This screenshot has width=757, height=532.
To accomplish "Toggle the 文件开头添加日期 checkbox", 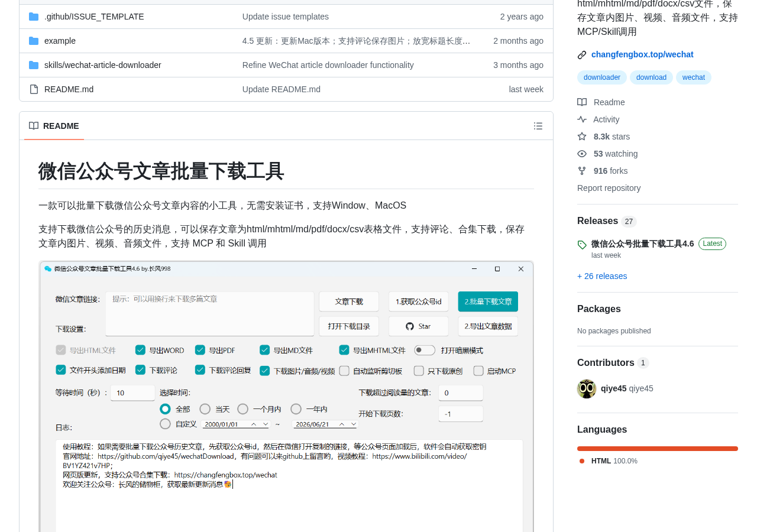I will 61,370.
